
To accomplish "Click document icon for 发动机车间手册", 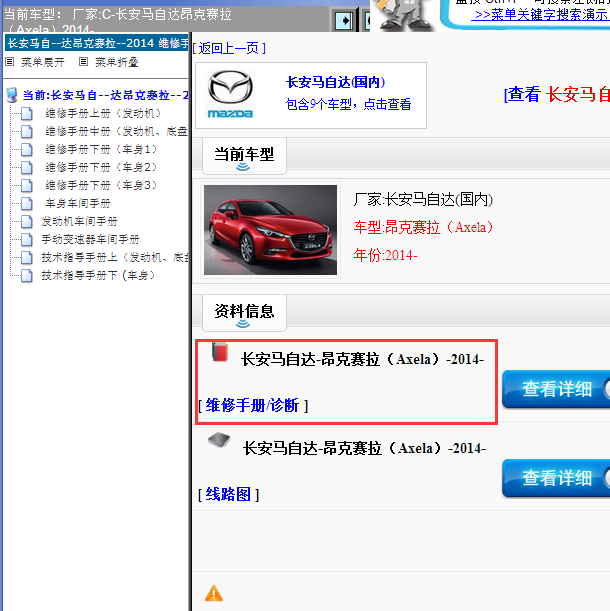I will [27, 221].
